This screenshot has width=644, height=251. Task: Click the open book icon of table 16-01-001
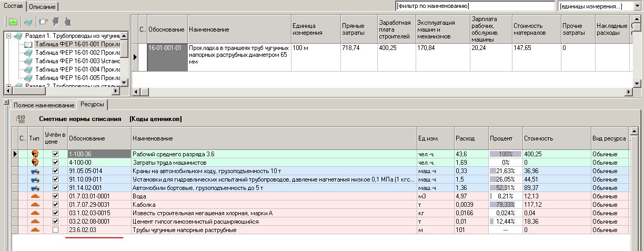[x=28, y=44]
